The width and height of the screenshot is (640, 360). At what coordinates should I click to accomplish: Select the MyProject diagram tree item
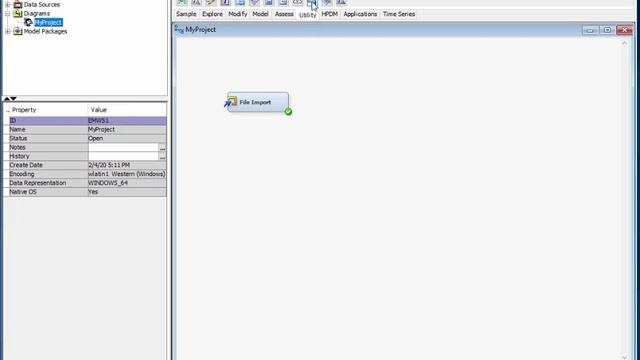tap(48, 22)
